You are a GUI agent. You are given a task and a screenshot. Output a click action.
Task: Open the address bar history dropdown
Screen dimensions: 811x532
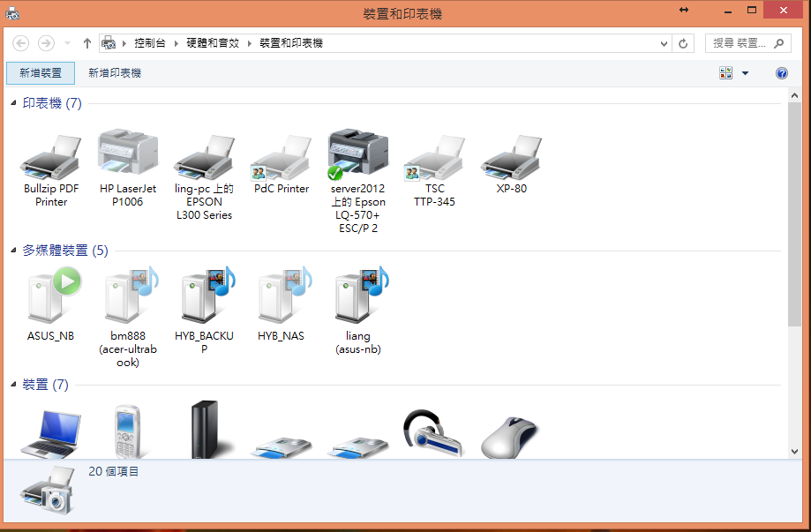click(x=665, y=43)
